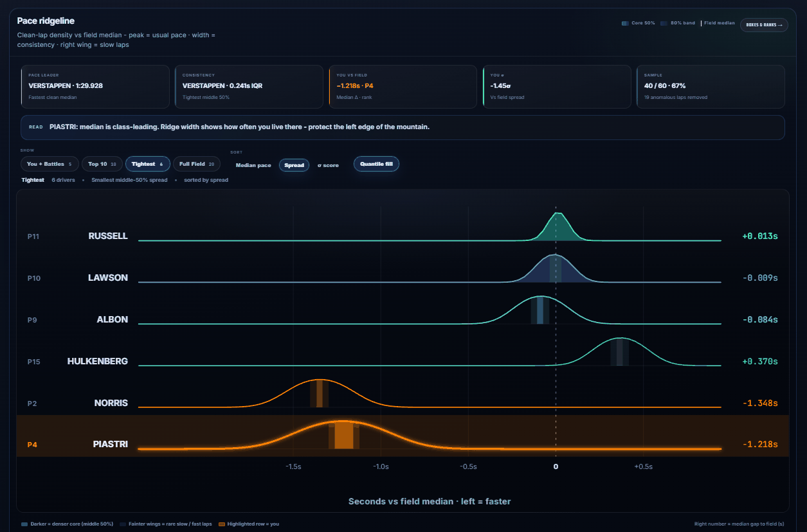Click 'Right number = median gap' footer note

coord(739,524)
